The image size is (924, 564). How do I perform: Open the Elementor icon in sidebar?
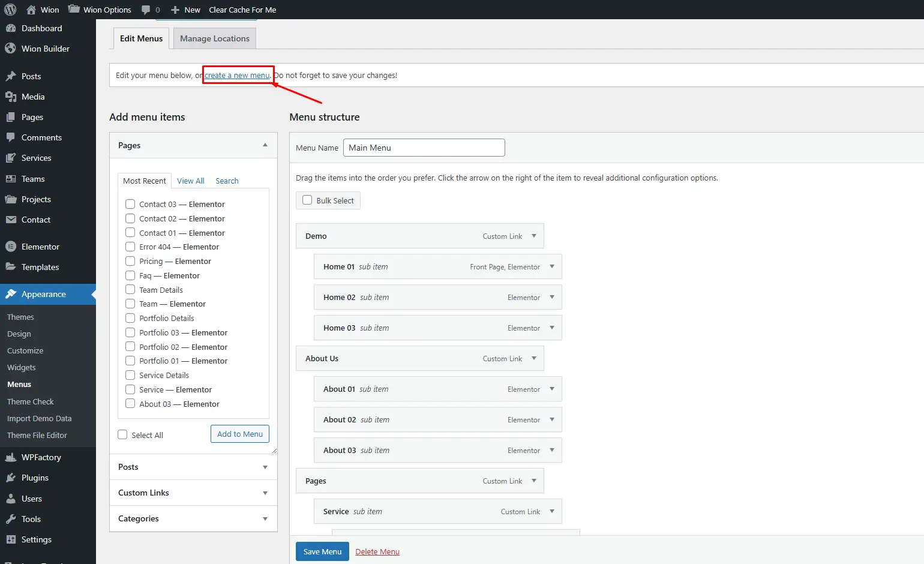(x=11, y=247)
